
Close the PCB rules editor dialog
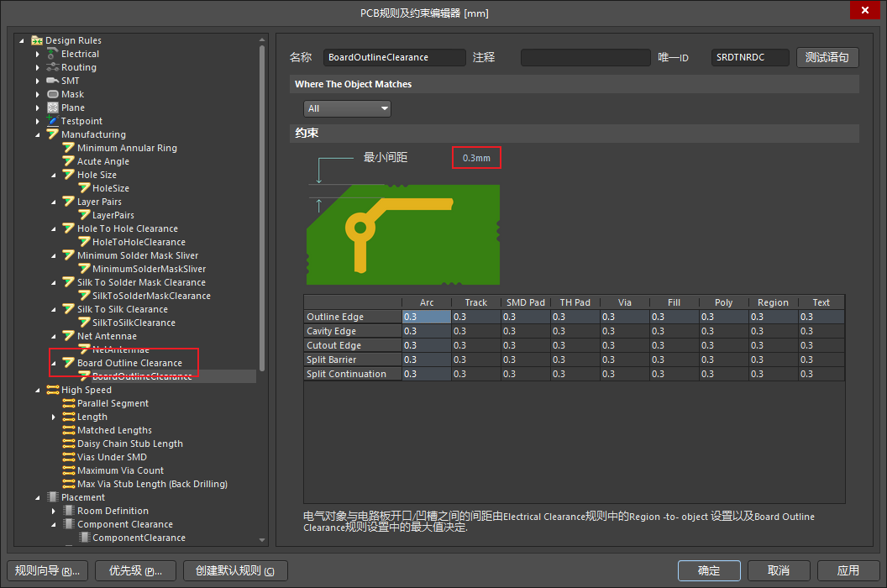(x=865, y=10)
